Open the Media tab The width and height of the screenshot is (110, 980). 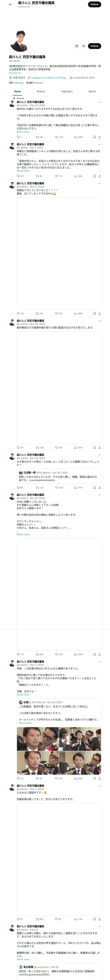click(92, 91)
